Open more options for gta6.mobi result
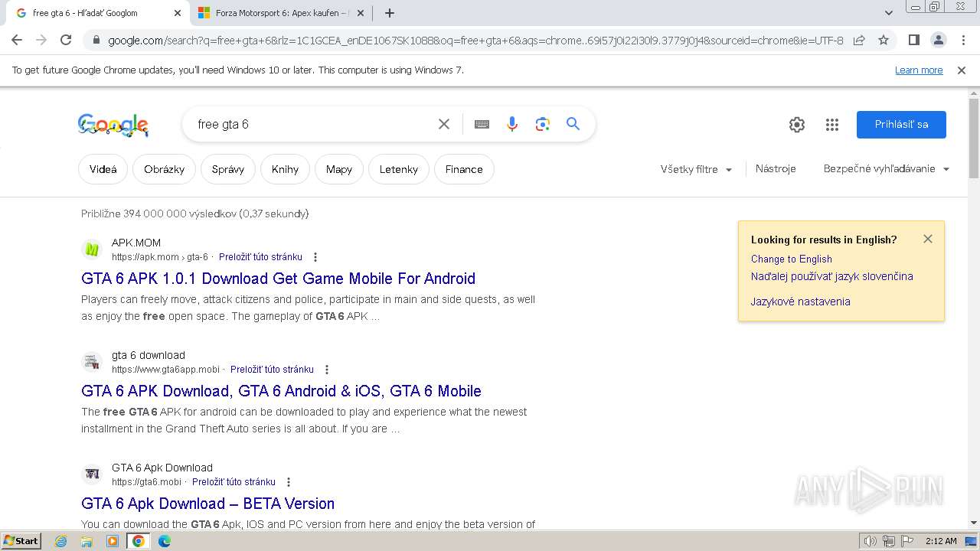 pos(288,482)
